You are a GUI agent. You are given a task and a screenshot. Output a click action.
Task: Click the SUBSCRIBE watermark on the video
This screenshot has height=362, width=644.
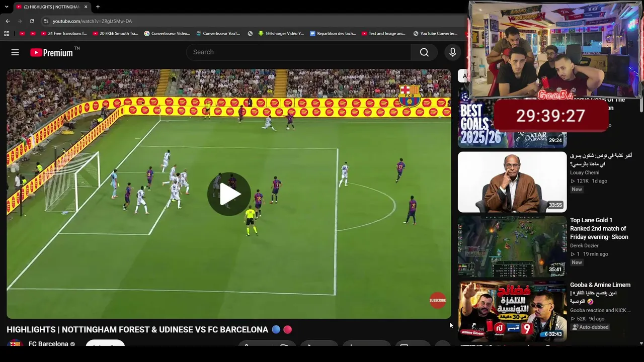pyautogui.click(x=438, y=300)
